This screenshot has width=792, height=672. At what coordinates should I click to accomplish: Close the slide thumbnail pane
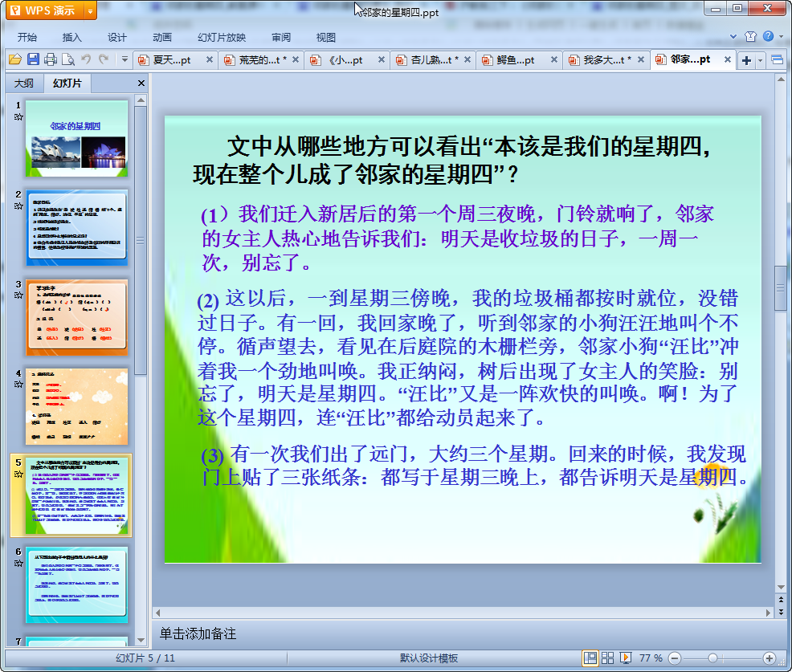coord(141,83)
